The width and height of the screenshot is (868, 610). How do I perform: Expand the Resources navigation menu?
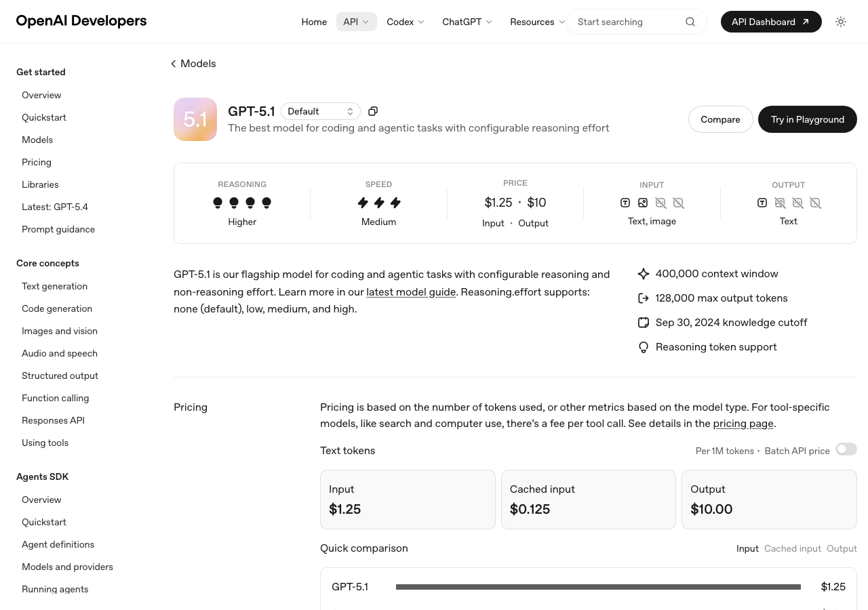537,22
